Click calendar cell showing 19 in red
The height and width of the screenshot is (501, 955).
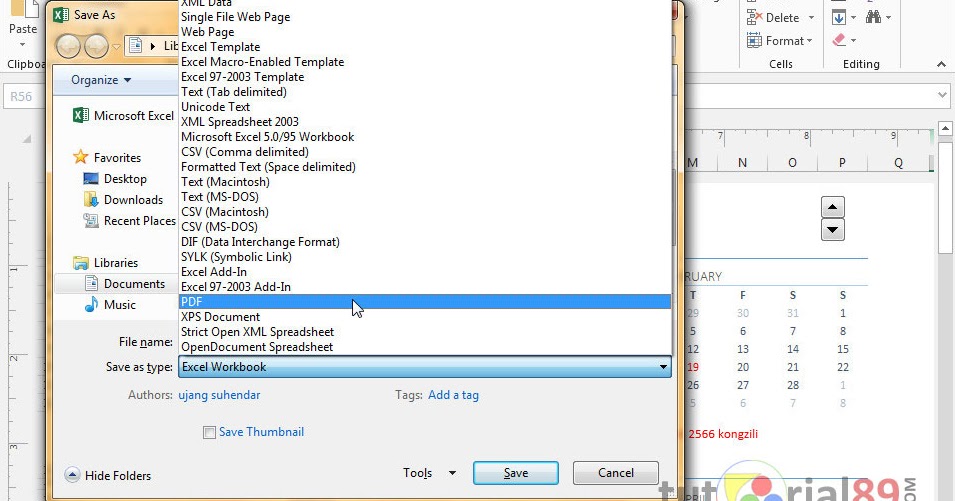coord(692,367)
